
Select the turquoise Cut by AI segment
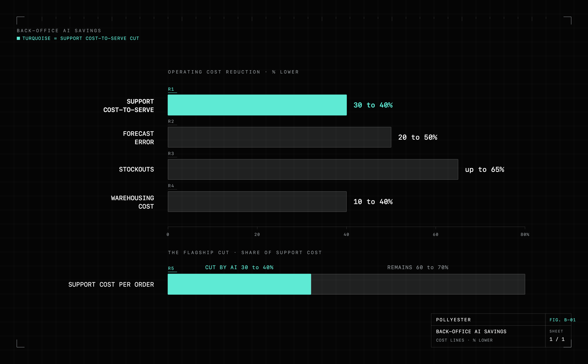click(239, 284)
